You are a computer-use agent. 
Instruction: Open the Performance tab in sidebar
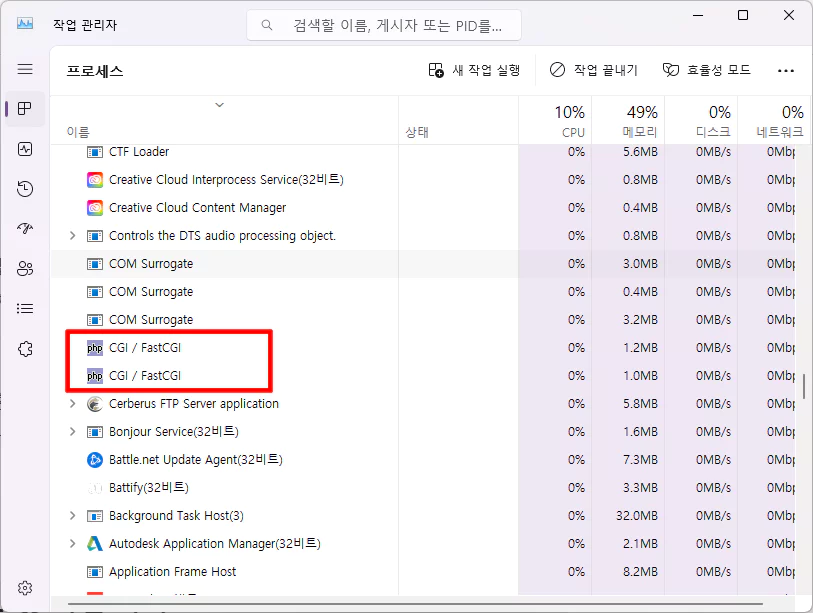pos(25,149)
